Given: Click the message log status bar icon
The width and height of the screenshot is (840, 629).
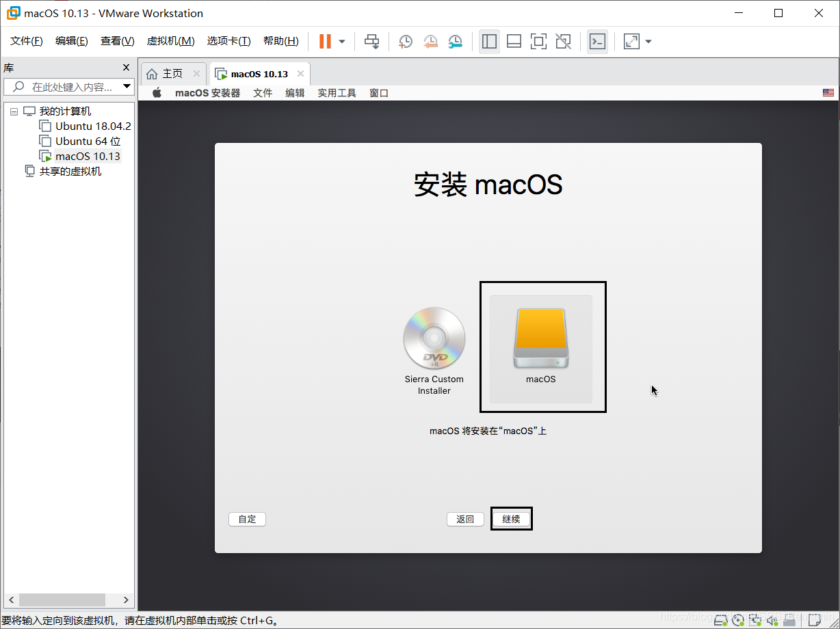Looking at the screenshot, I should click(x=814, y=619).
